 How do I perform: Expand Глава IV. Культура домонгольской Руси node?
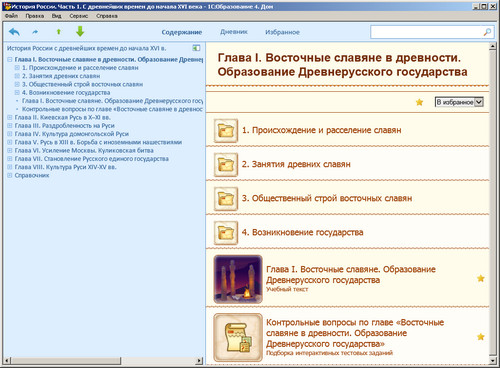[x=10, y=134]
